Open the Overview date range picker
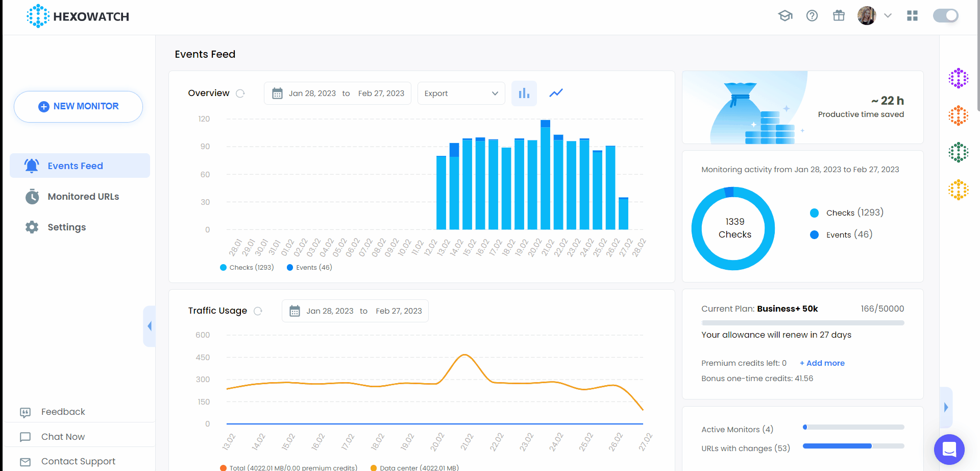980x471 pixels. [337, 93]
